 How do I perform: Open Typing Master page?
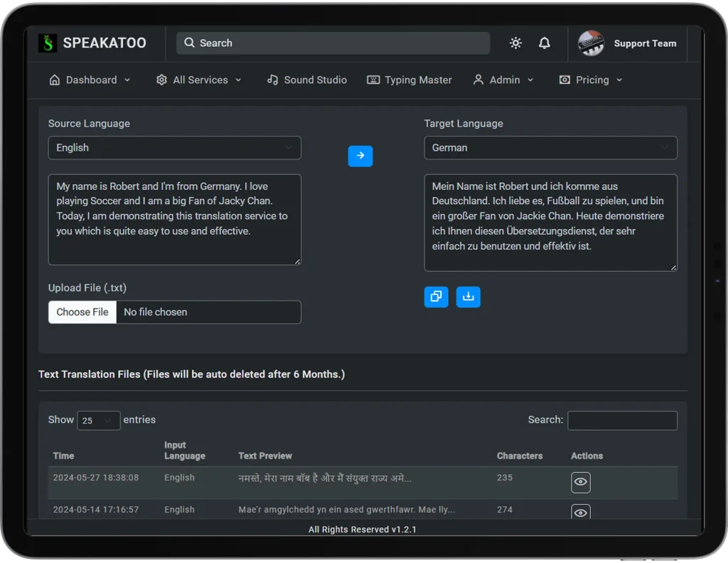409,80
